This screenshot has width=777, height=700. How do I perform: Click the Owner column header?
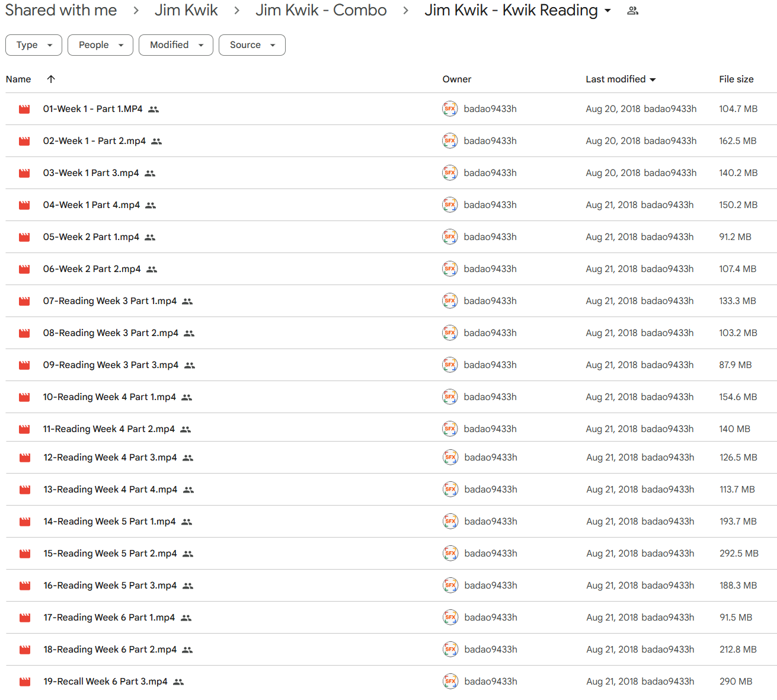pyautogui.click(x=457, y=79)
